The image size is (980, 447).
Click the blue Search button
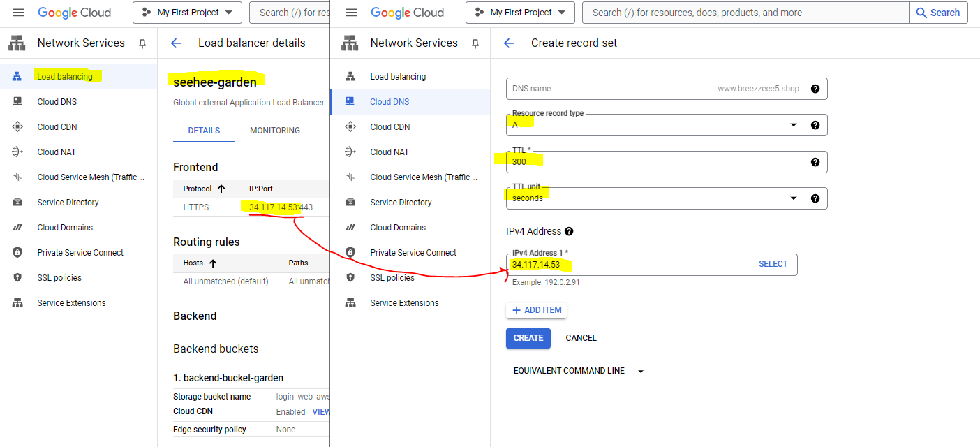click(938, 13)
